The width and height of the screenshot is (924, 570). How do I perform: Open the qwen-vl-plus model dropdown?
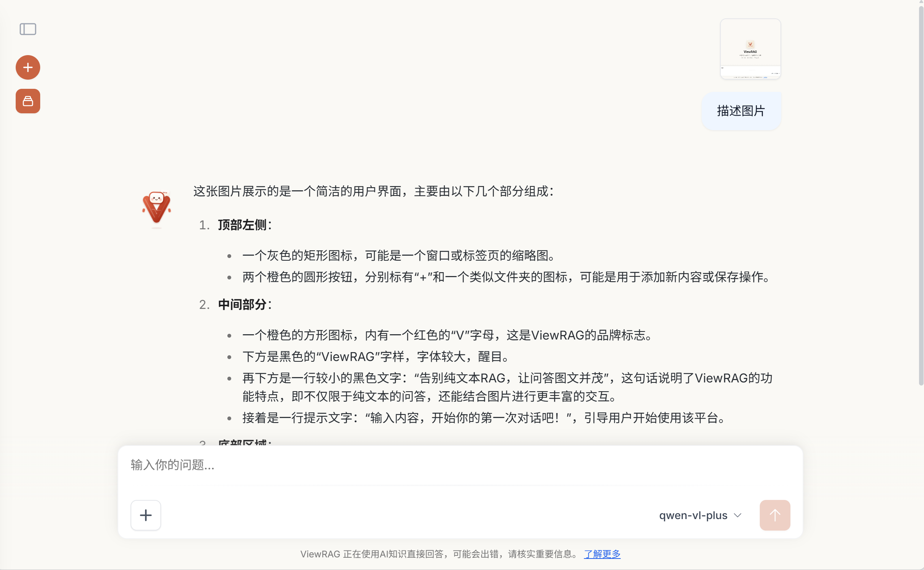coord(700,516)
